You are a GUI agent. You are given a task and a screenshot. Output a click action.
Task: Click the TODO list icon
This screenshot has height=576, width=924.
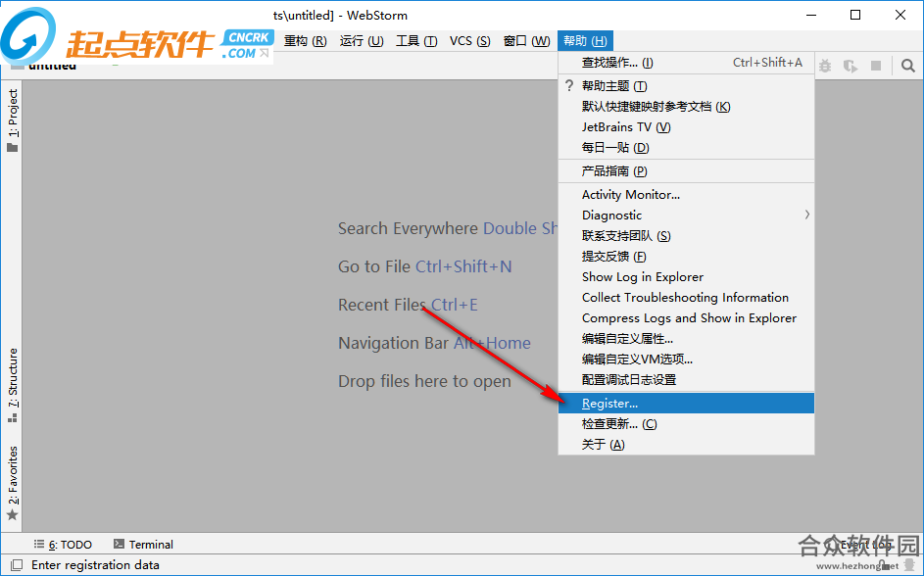39,544
